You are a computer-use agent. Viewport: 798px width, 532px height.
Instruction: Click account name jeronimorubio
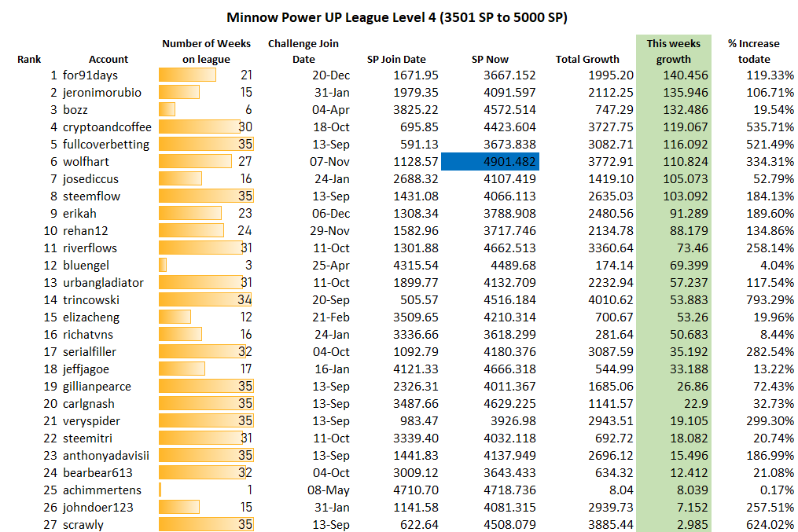[101, 93]
